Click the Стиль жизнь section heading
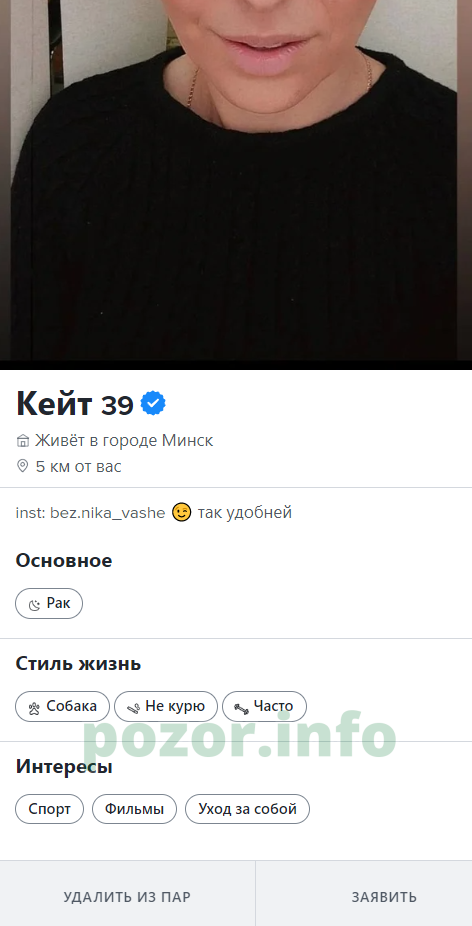This screenshot has height=926, width=472. coord(78,663)
